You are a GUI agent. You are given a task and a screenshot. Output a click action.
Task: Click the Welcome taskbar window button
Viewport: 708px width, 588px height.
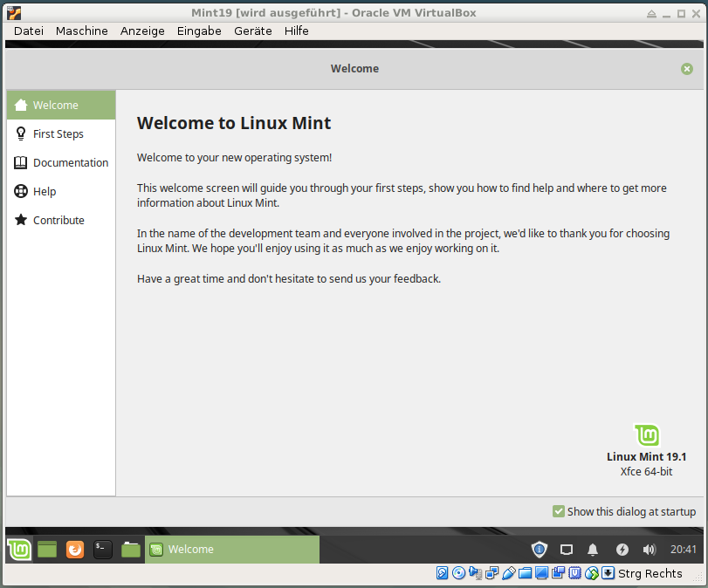232,550
